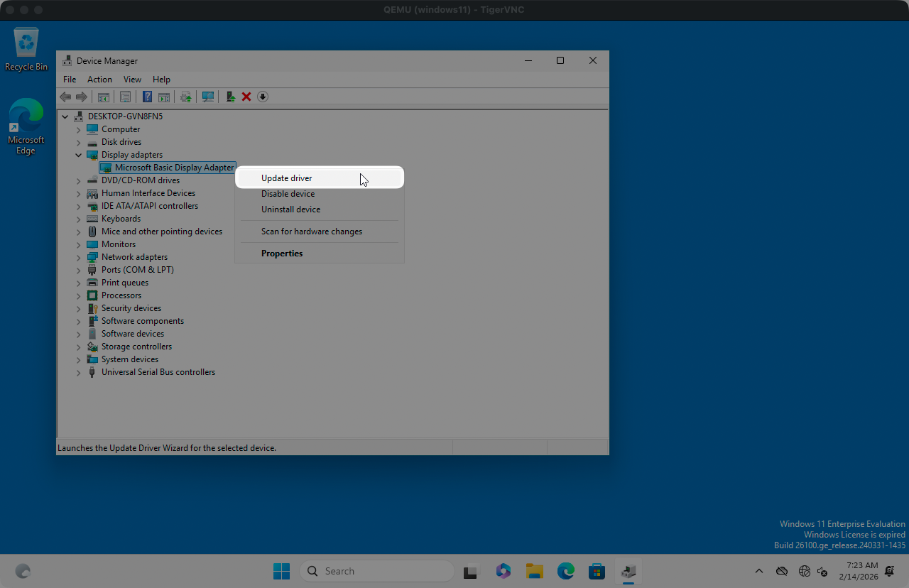Collapse the Display adapters category
The image size is (909, 588).
[x=79, y=155]
